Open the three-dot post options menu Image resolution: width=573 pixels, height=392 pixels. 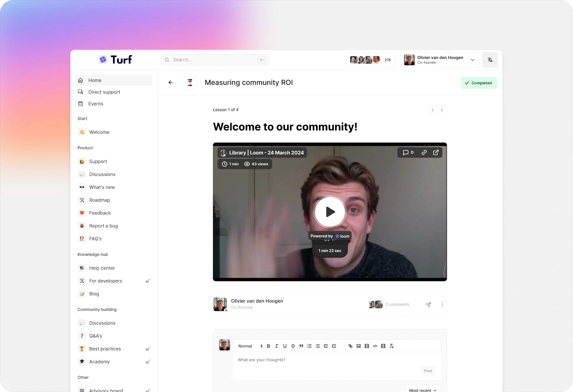[442, 304]
